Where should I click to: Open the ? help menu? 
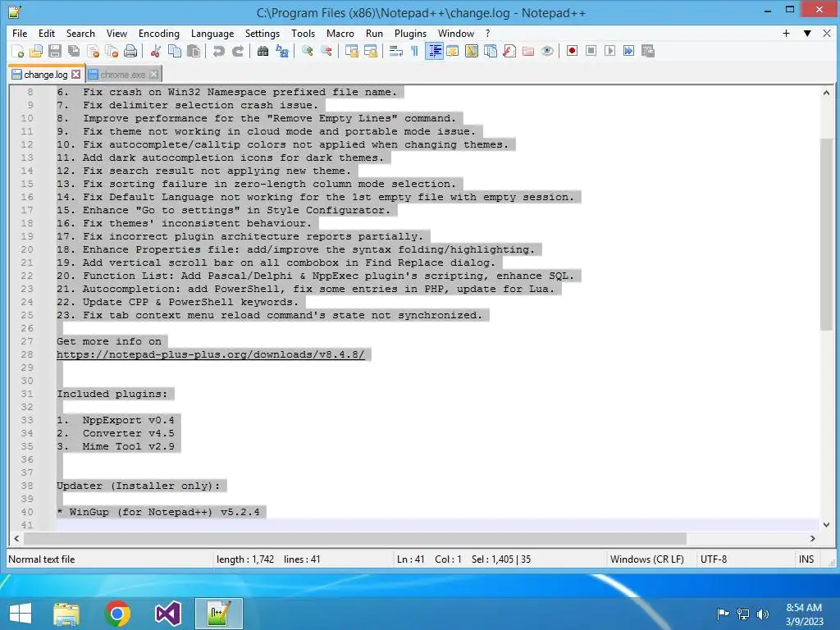coord(487,33)
